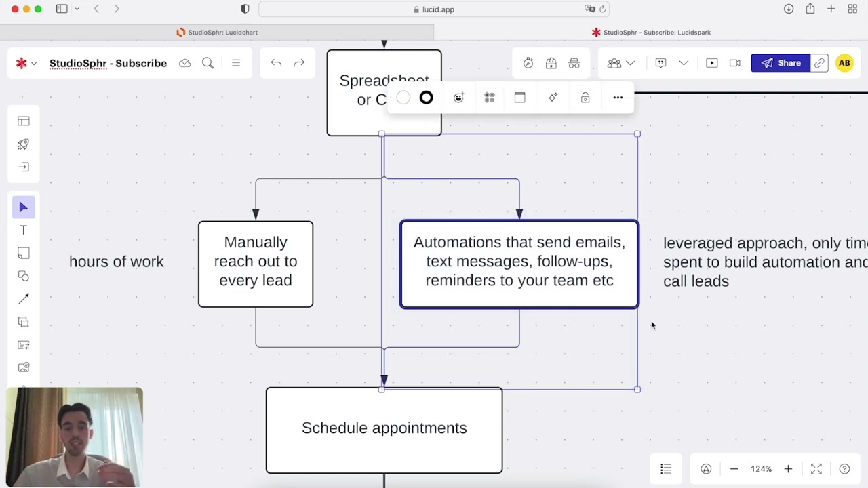Click the fit-to-screen icon
868x488 pixels.
tap(816, 469)
